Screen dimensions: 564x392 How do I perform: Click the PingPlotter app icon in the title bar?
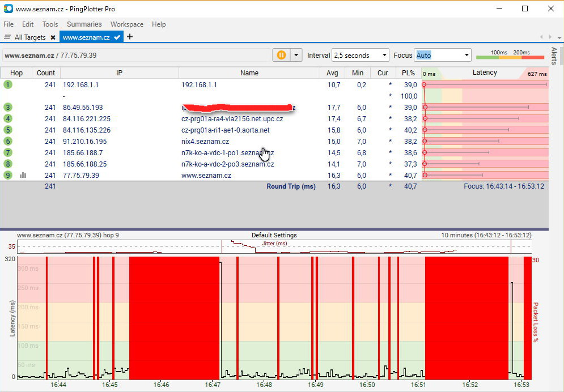point(8,8)
